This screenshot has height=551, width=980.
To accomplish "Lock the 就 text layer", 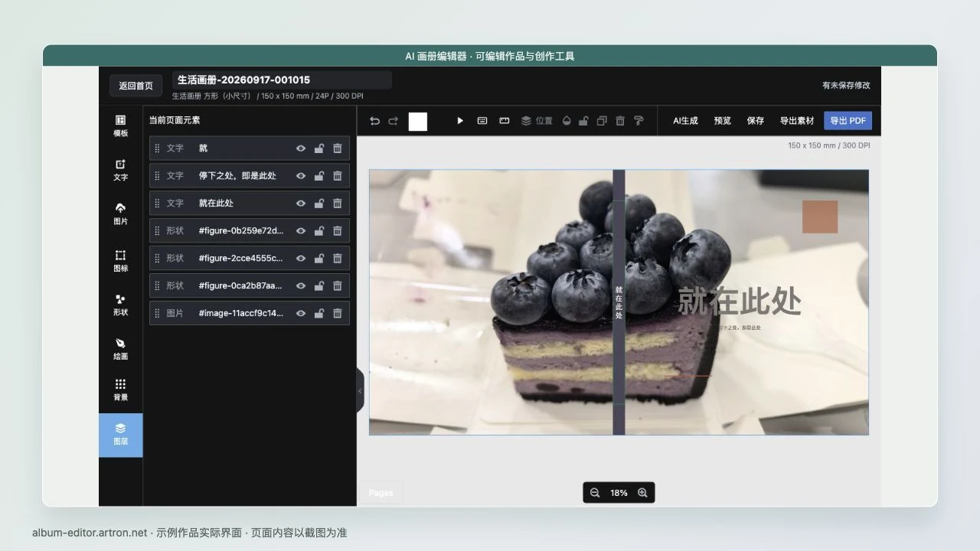I will [x=319, y=148].
